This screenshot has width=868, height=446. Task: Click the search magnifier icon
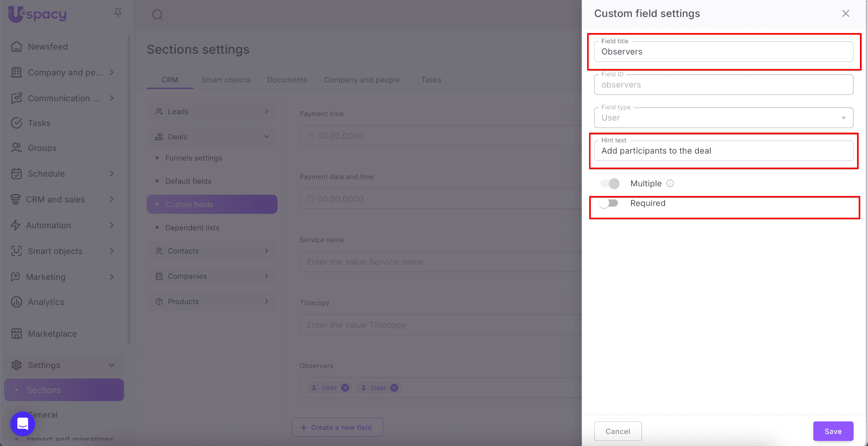(157, 15)
